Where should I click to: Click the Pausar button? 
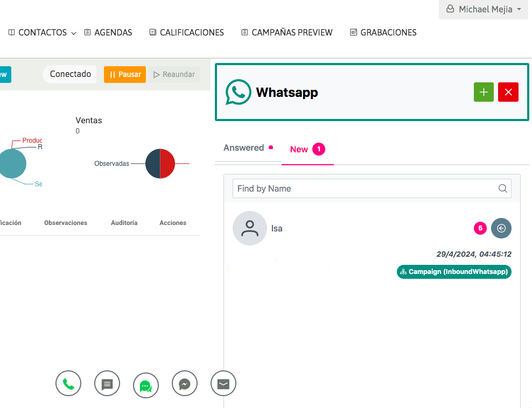[124, 74]
